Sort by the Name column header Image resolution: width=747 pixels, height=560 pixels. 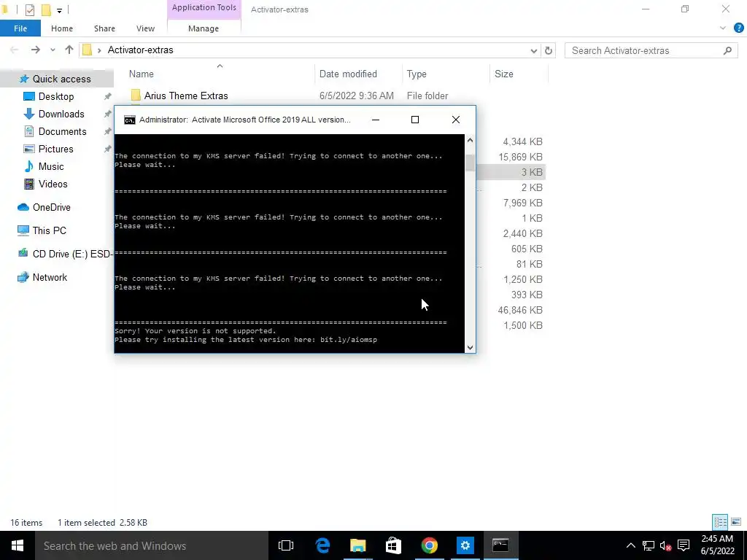[141, 74]
